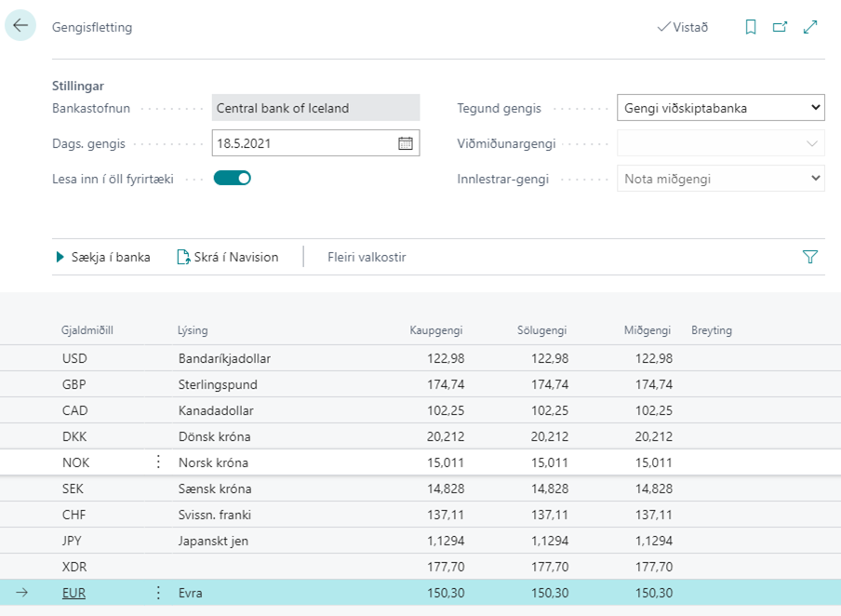This screenshot has height=616, width=841.
Task: Click the bookmark icon in header
Action: (x=751, y=27)
